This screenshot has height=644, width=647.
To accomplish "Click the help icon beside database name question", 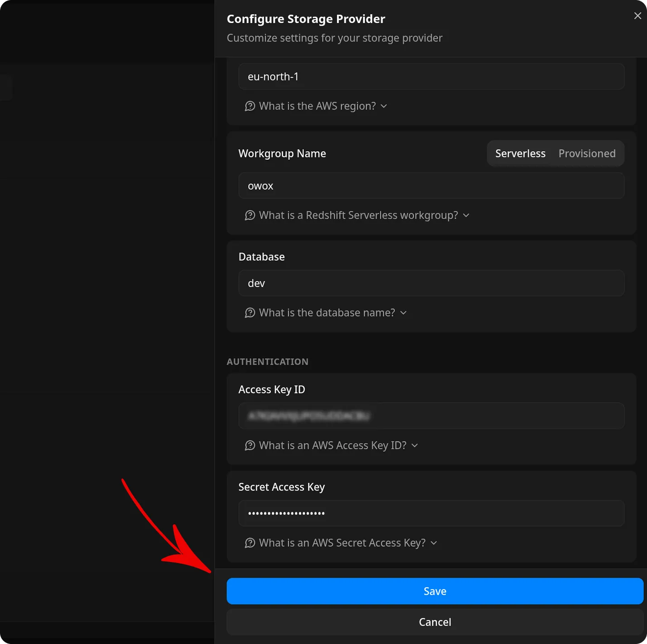I will point(251,312).
